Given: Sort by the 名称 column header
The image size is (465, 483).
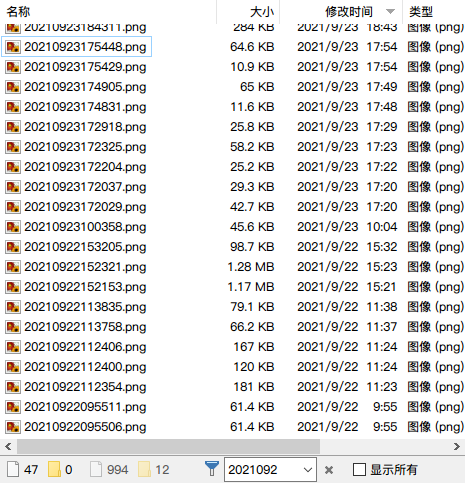Looking at the screenshot, I should pos(18,12).
